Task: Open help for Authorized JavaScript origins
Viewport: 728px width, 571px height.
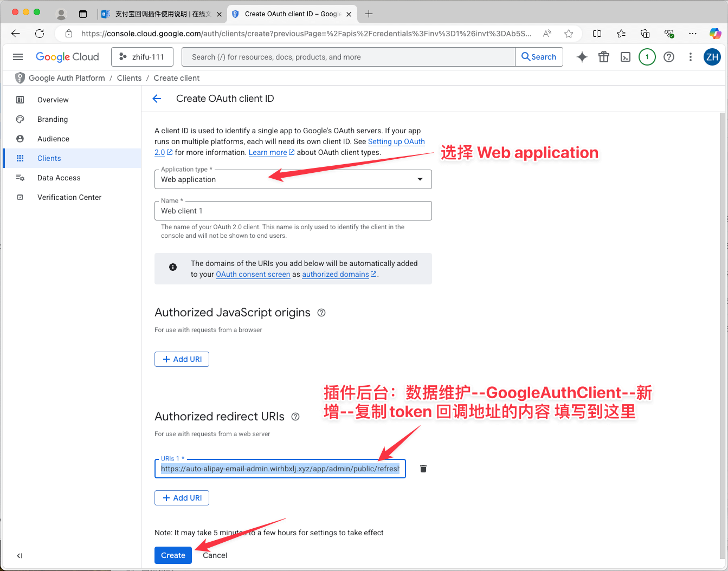Action: tap(321, 313)
